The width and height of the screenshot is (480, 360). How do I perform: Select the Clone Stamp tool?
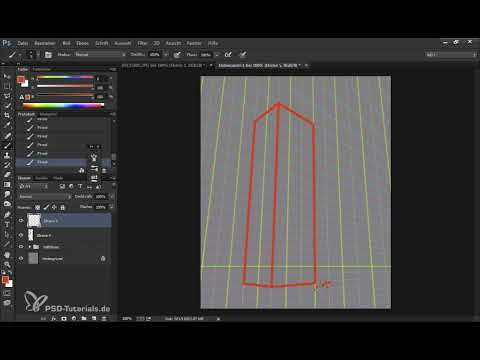7,155
